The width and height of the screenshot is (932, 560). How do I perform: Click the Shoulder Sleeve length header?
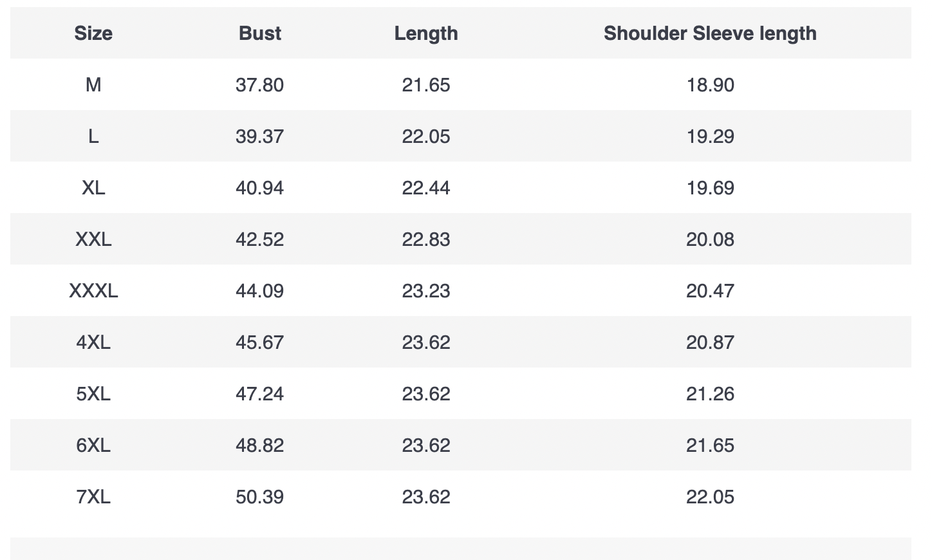point(710,33)
